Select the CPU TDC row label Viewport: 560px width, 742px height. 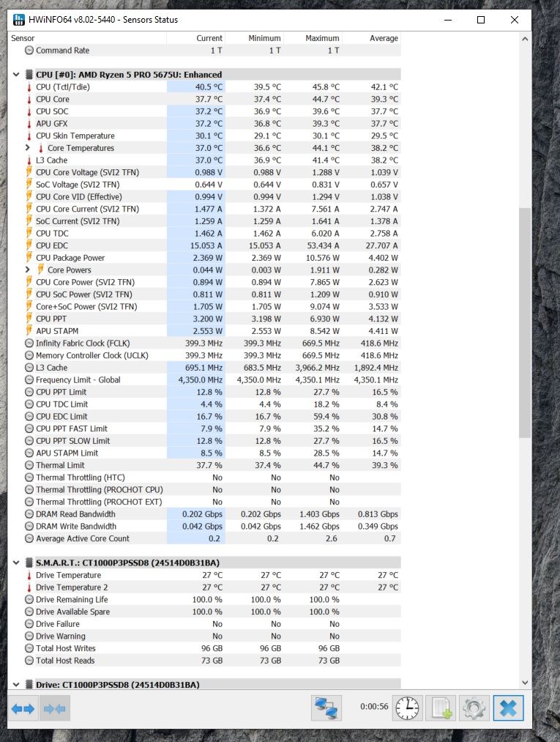tap(52, 234)
